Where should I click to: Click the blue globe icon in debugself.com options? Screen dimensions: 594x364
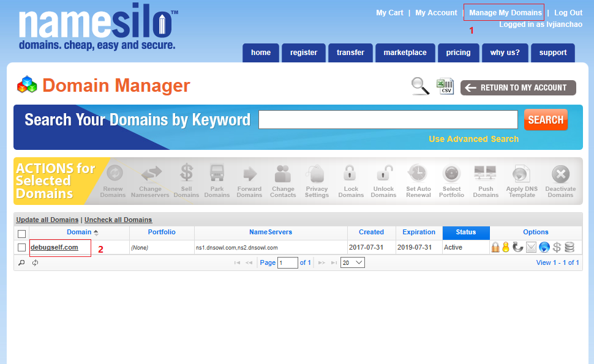click(x=544, y=247)
